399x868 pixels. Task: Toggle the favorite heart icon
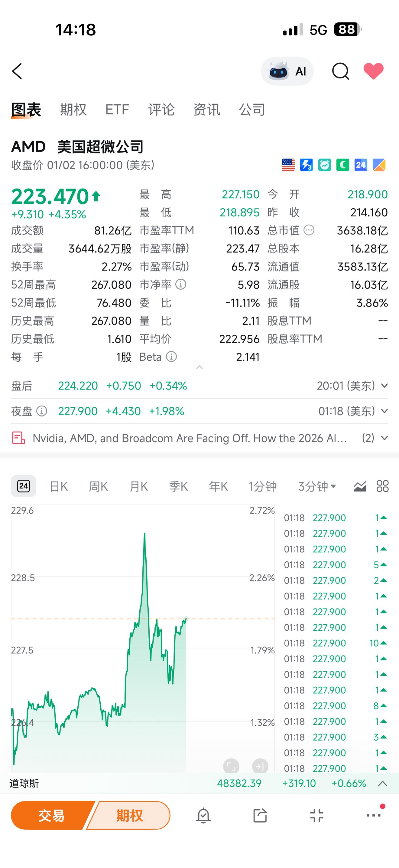tap(373, 71)
